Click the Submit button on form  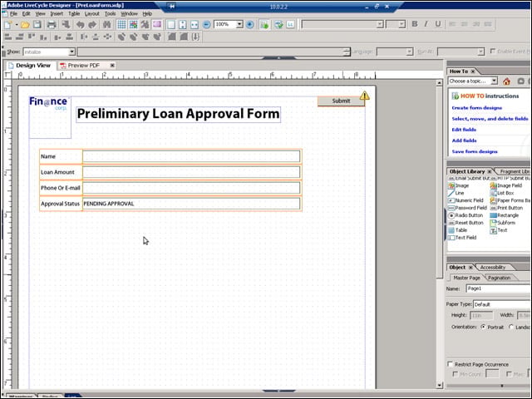tap(341, 101)
